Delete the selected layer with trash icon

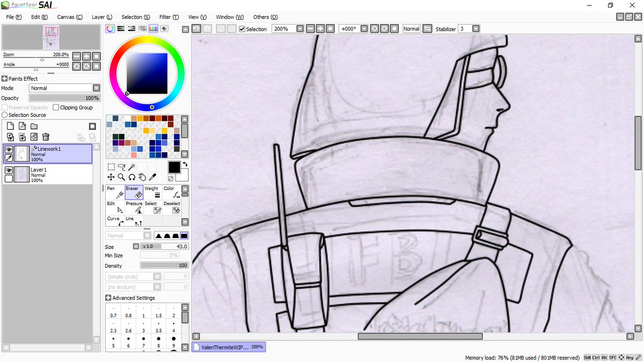point(46,137)
